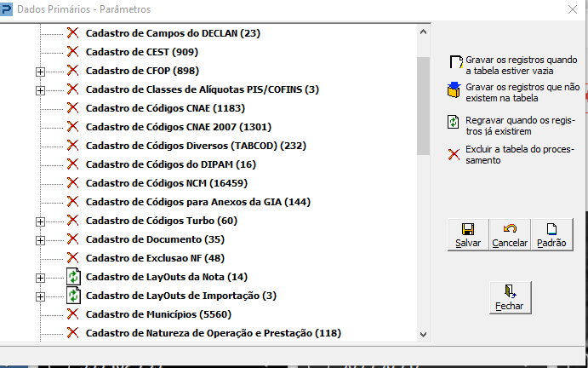Select row 'Cadastro de Municípios (5560)'
This screenshot has height=368, width=588.
(158, 314)
